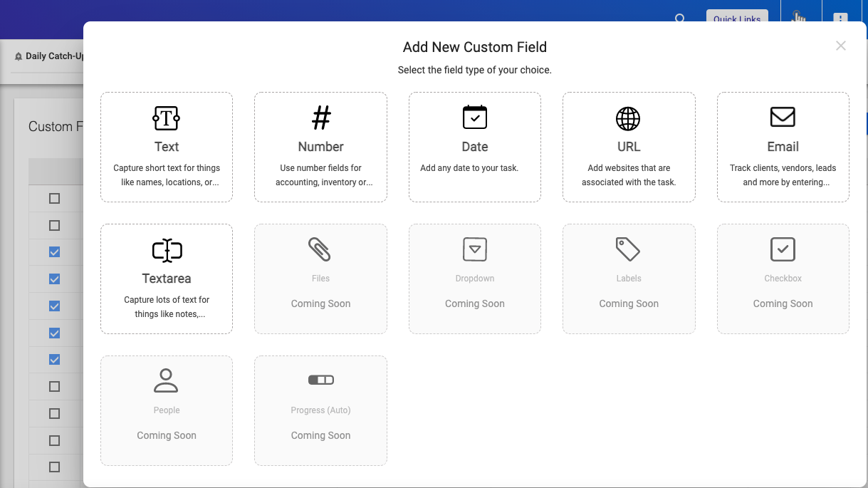Select the Textarea field icon
Image resolution: width=868 pixels, height=488 pixels.
coord(167,250)
